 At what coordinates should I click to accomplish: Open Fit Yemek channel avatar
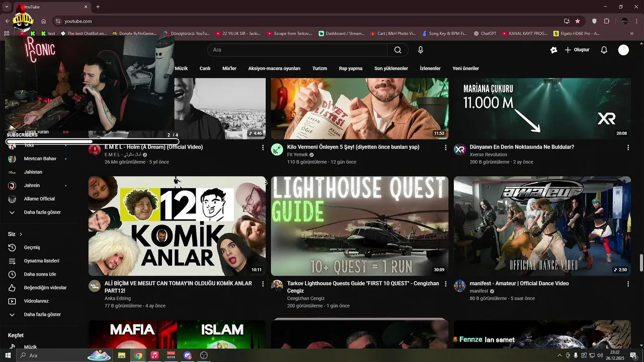277,150
